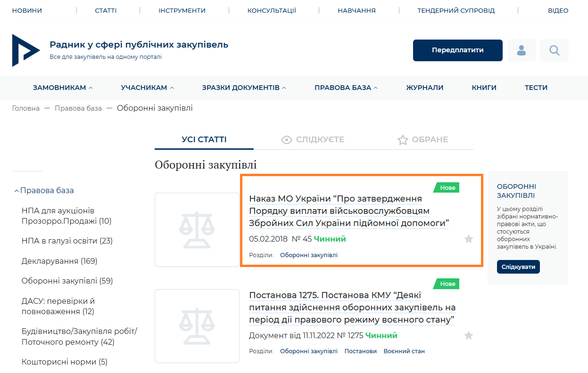Go to Головна in the breadcrumb
Image resolution: width=588 pixels, height=373 pixels.
click(26, 108)
